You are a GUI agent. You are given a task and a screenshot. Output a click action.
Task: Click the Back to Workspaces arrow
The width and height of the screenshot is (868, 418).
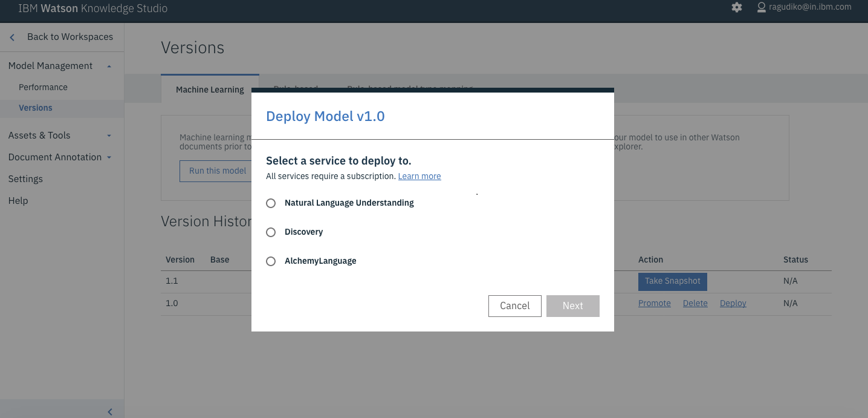[x=12, y=38]
